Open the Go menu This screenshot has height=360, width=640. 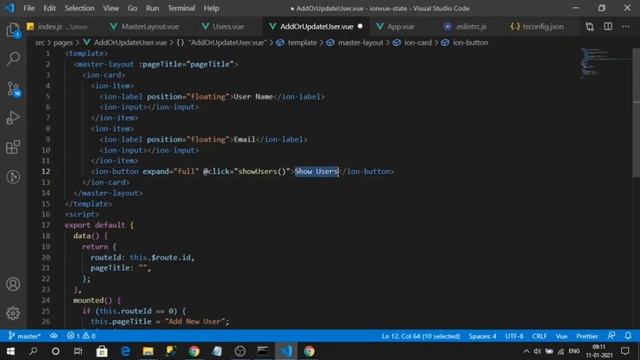132,8
